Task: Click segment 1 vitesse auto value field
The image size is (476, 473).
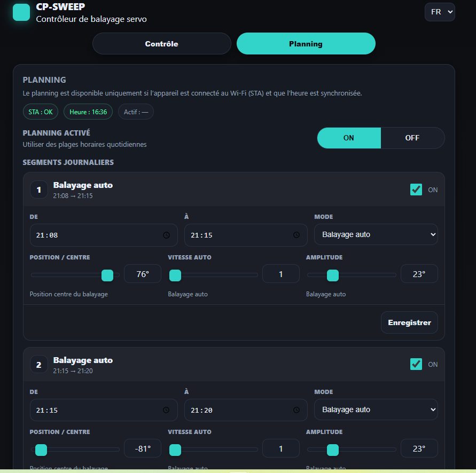Action: 281,274
